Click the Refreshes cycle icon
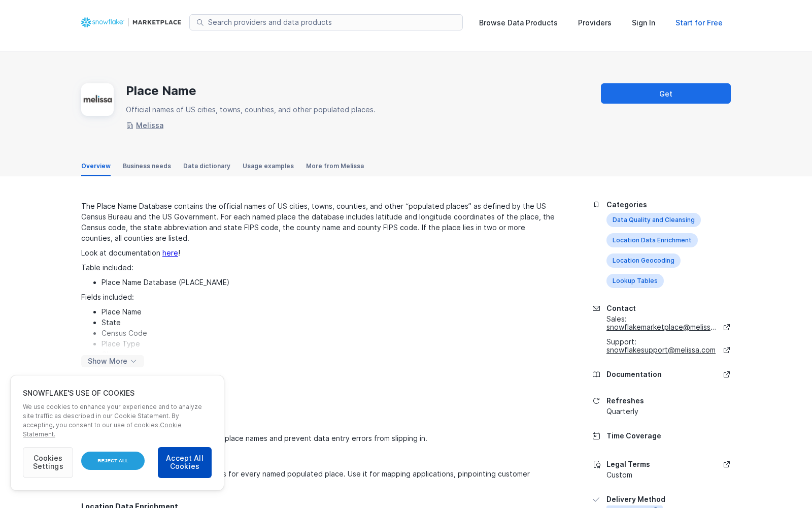Viewport: 812px width, 508px height. (x=596, y=401)
